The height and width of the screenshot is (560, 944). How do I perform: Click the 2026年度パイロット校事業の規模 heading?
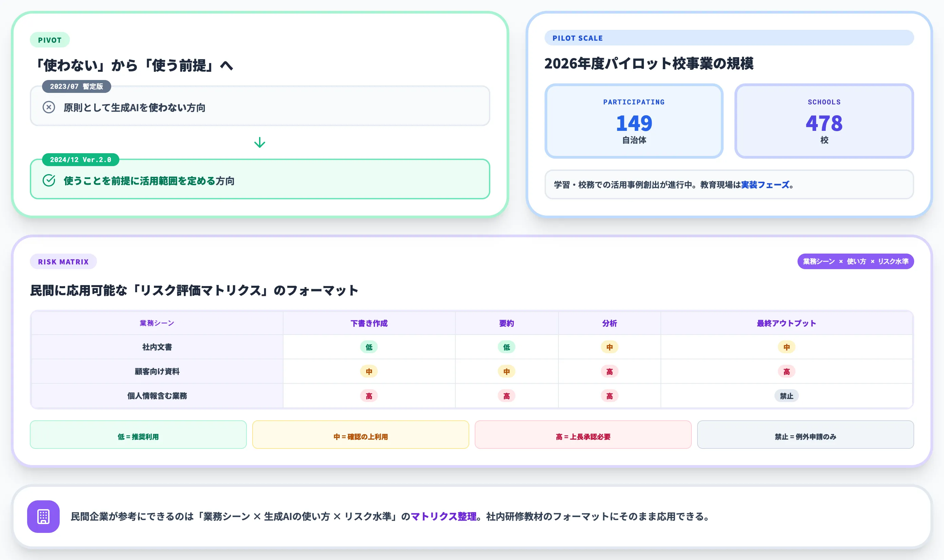point(649,63)
